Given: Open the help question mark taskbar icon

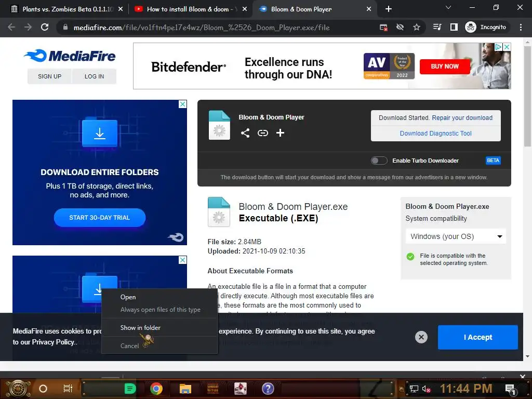Looking at the screenshot, I should [268, 389].
